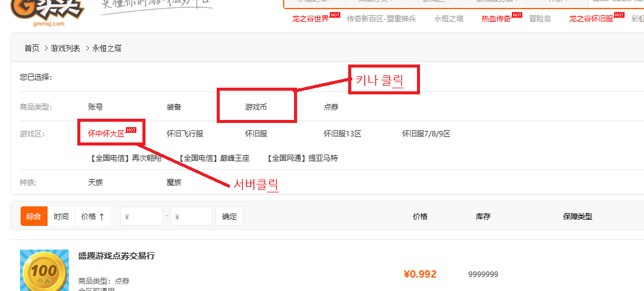
Task: Click the minimum price input field
Action: [142, 216]
